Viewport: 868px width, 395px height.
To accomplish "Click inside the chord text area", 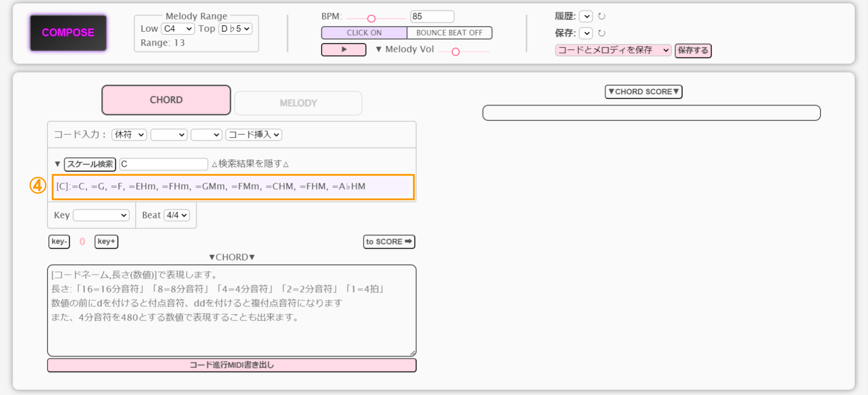I will pyautogui.click(x=231, y=310).
